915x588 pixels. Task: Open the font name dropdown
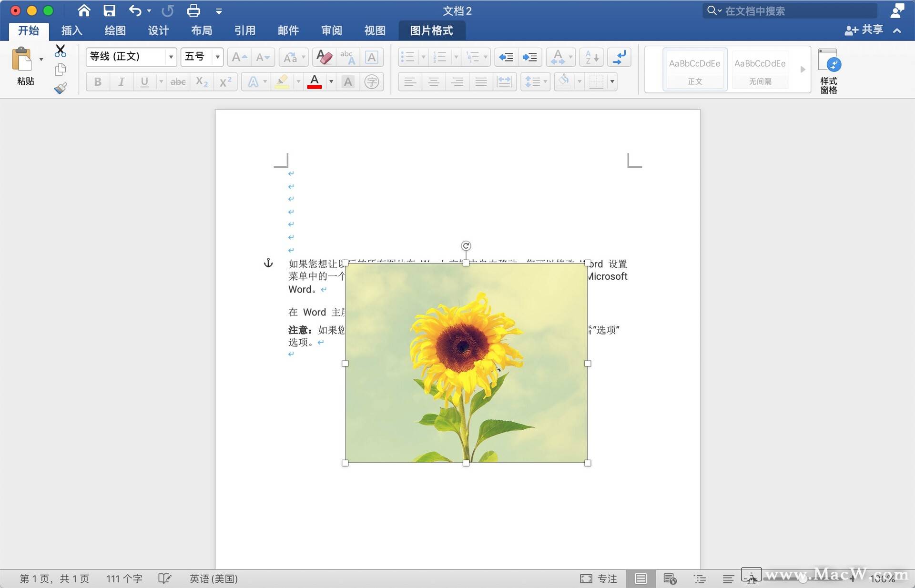171,57
